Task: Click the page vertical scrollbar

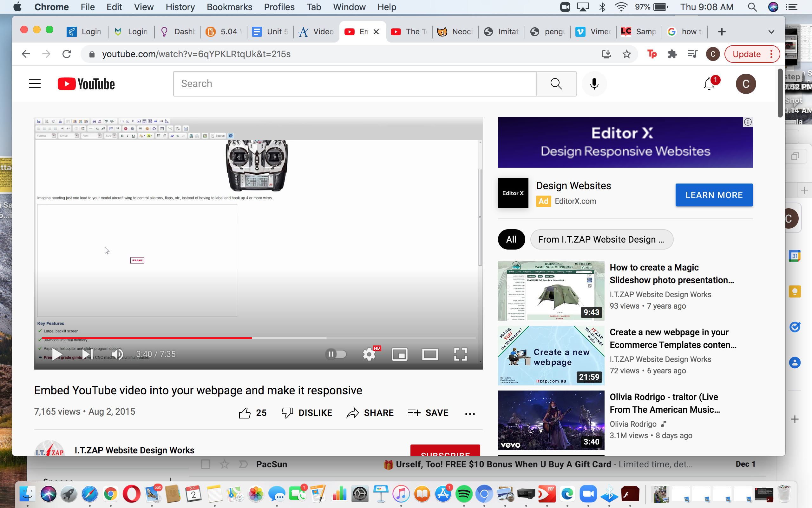Action: [x=780, y=93]
